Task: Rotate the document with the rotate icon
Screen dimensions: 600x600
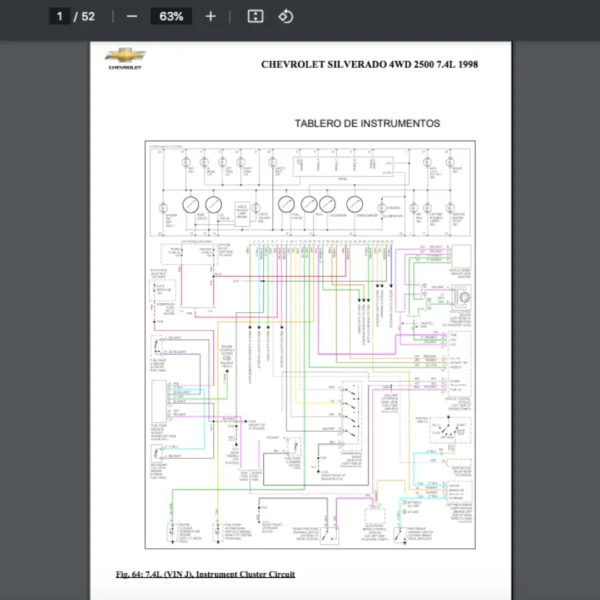Action: tap(285, 16)
